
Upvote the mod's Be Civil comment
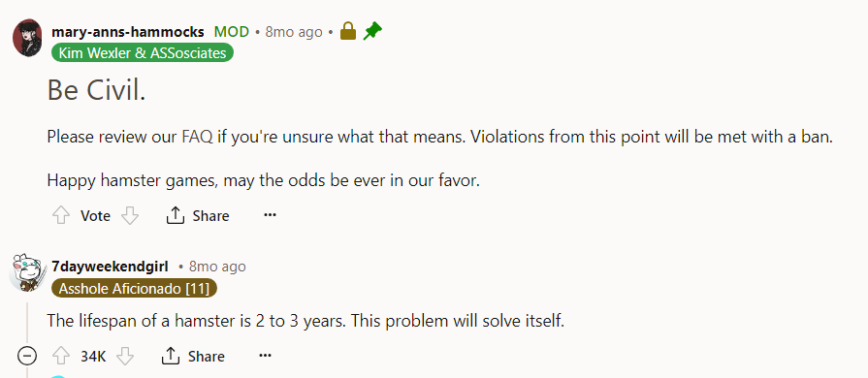click(60, 215)
